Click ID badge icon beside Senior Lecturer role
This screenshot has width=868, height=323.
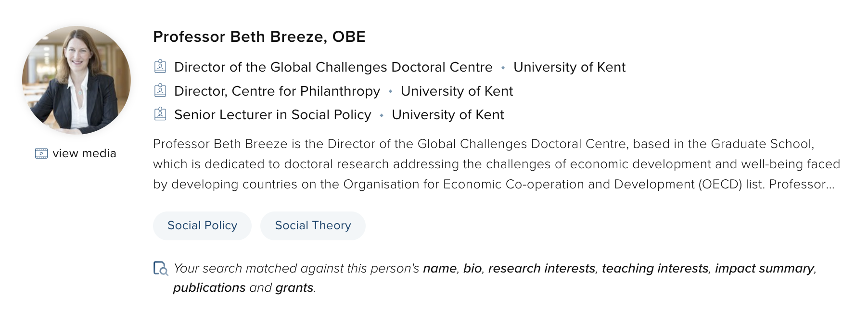[x=160, y=114]
